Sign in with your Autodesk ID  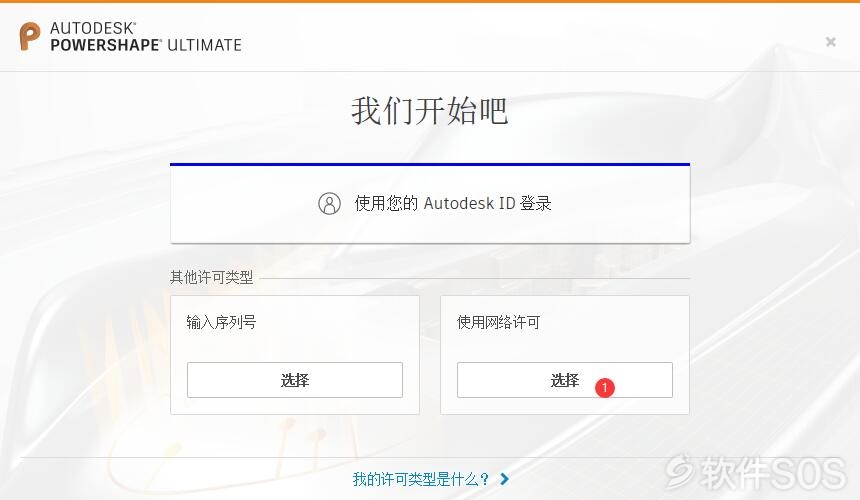point(430,203)
